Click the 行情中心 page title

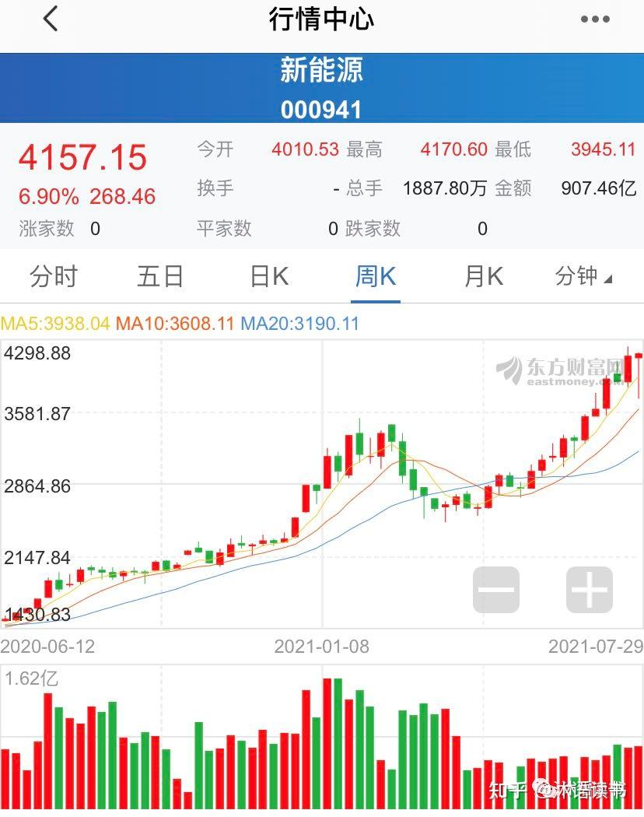pos(321,19)
